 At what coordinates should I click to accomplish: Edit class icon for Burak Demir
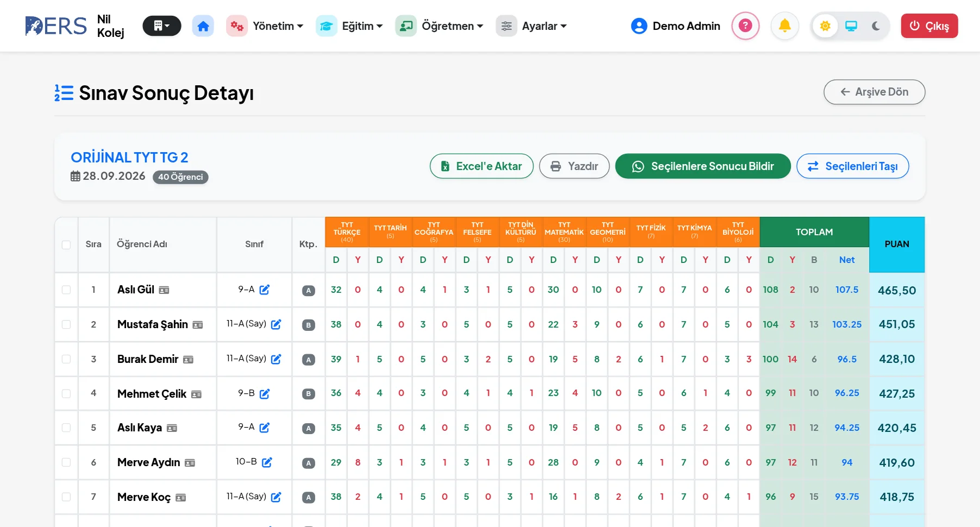click(x=276, y=359)
